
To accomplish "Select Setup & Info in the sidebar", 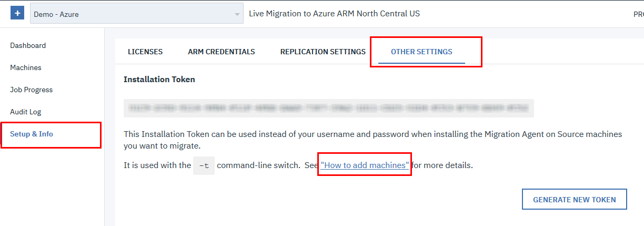I will [x=32, y=134].
